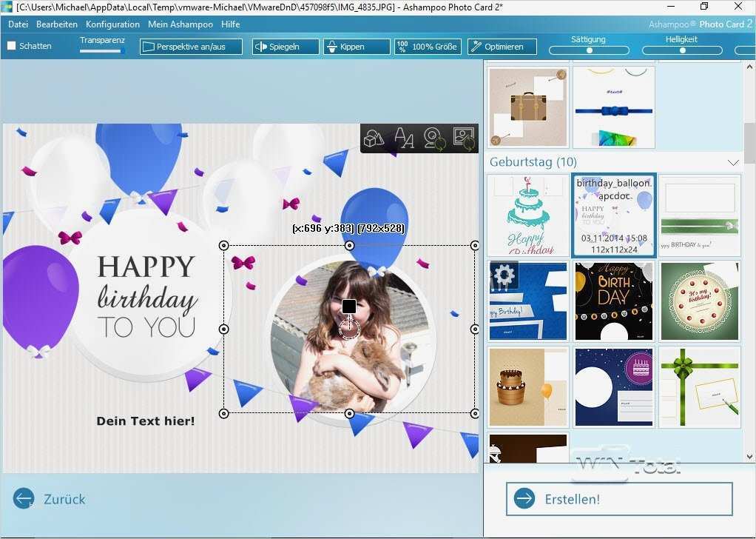
Task: Adjust the Sättigung slider
Action: (x=589, y=50)
